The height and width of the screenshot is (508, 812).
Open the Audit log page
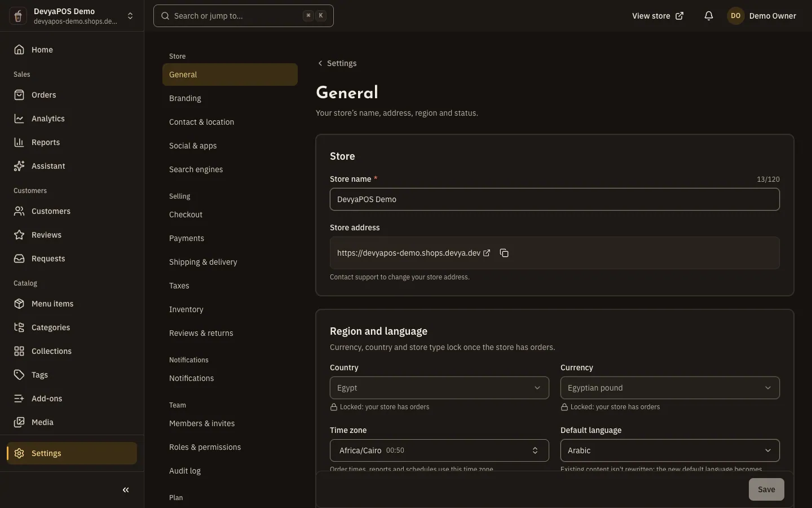pos(230,471)
